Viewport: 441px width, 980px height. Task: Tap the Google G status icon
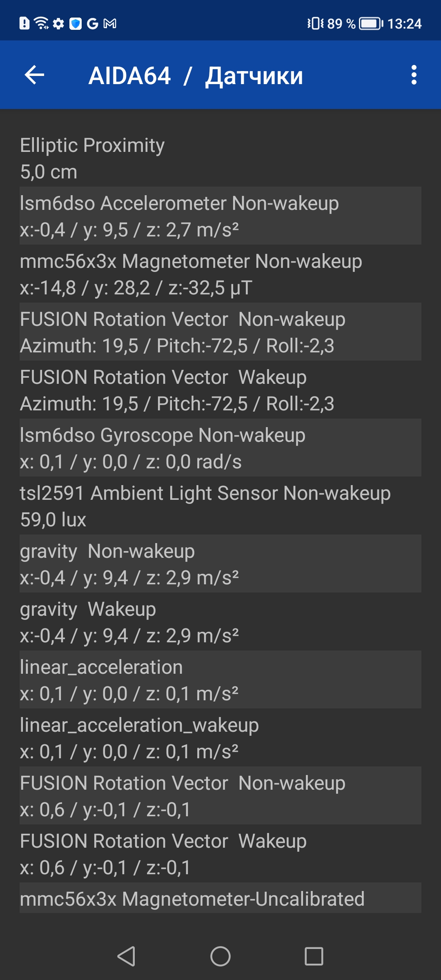pyautogui.click(x=93, y=24)
